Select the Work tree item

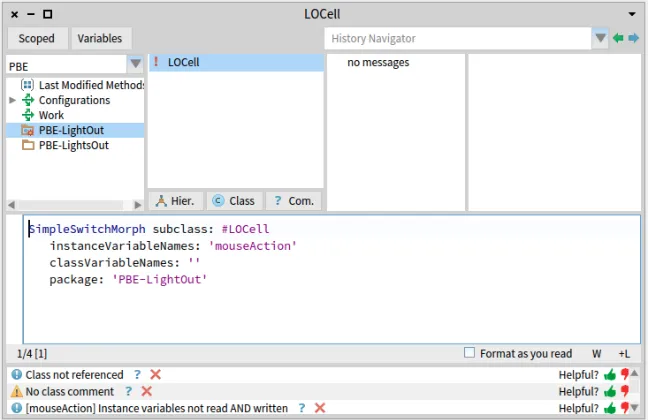click(51, 115)
